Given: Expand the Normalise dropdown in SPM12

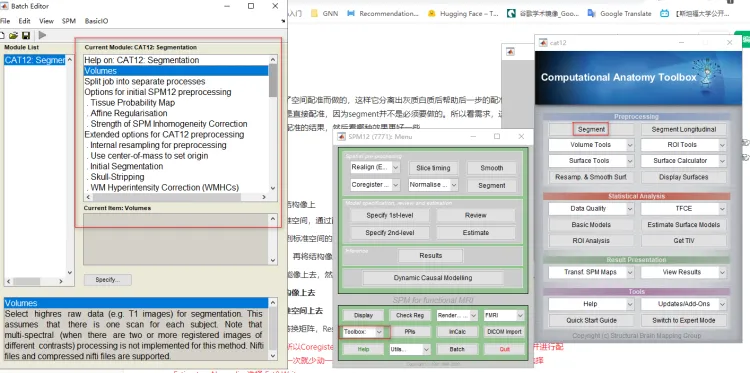Looking at the screenshot, I should [x=433, y=185].
